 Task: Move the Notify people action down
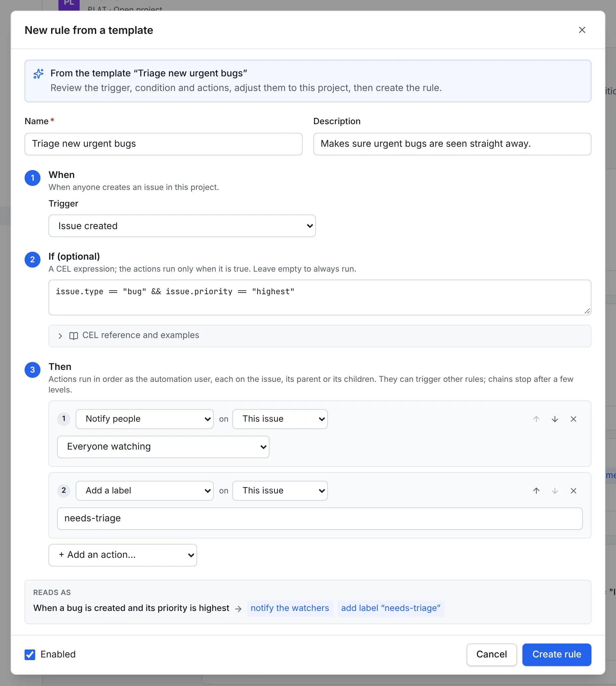555,419
